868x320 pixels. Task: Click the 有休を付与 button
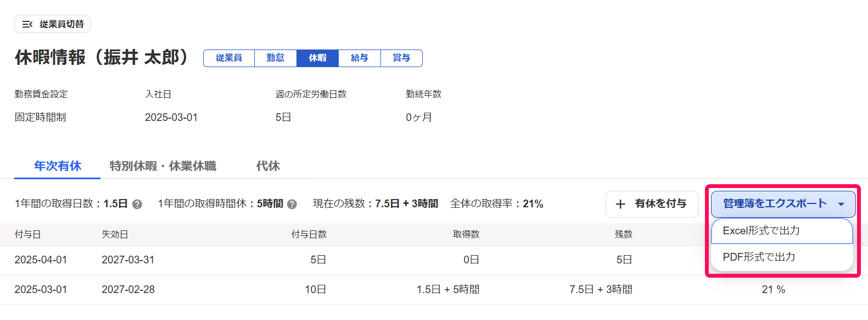point(652,204)
